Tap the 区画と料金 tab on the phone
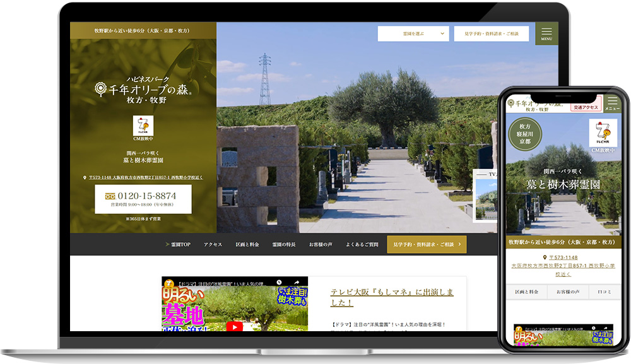Screen dimensions: 631x364 pos(526,291)
